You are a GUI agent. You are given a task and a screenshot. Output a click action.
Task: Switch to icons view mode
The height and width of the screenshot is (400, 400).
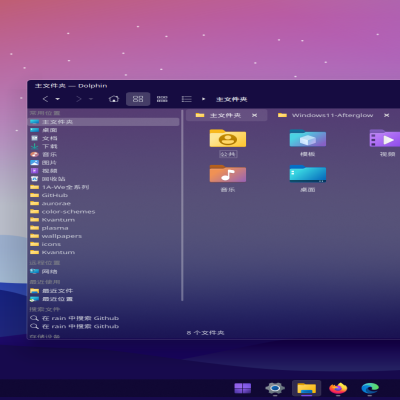point(138,99)
